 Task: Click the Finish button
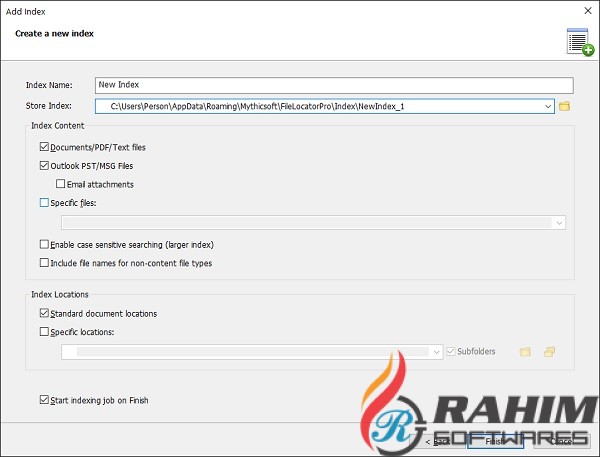[496, 442]
